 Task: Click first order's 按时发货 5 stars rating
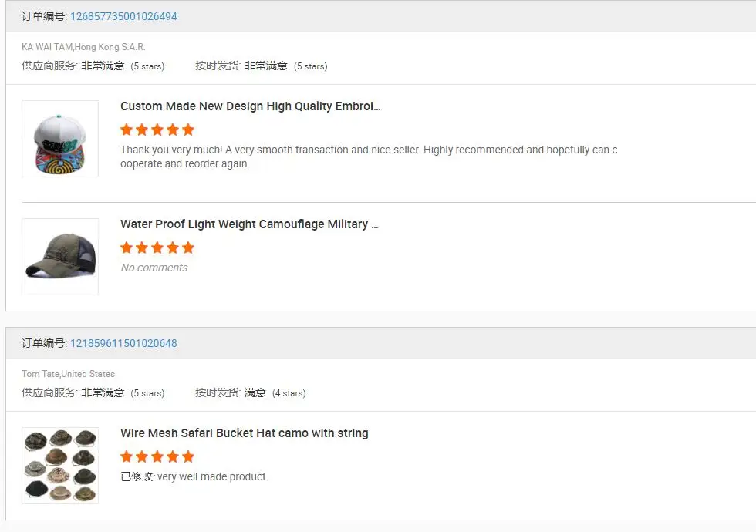[x=286, y=66]
